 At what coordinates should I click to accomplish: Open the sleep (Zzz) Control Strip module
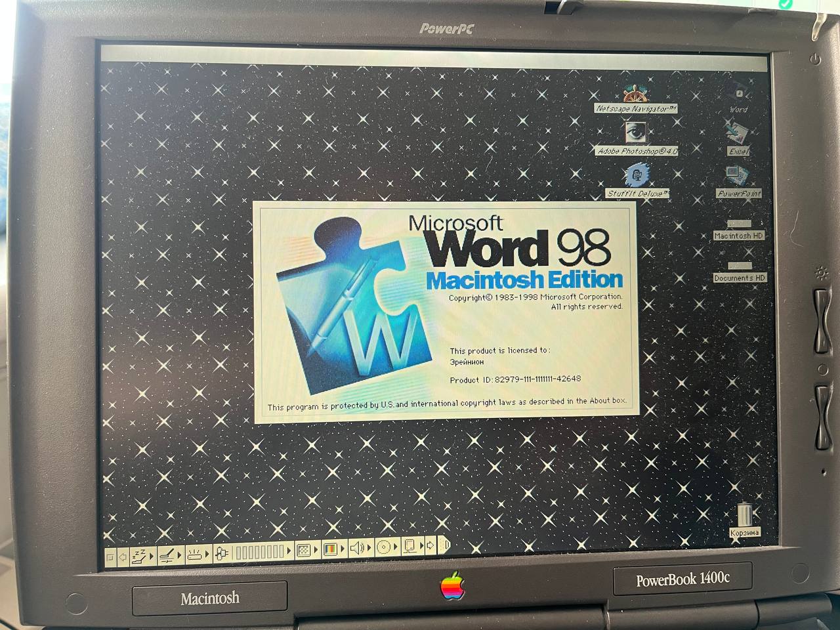139,556
